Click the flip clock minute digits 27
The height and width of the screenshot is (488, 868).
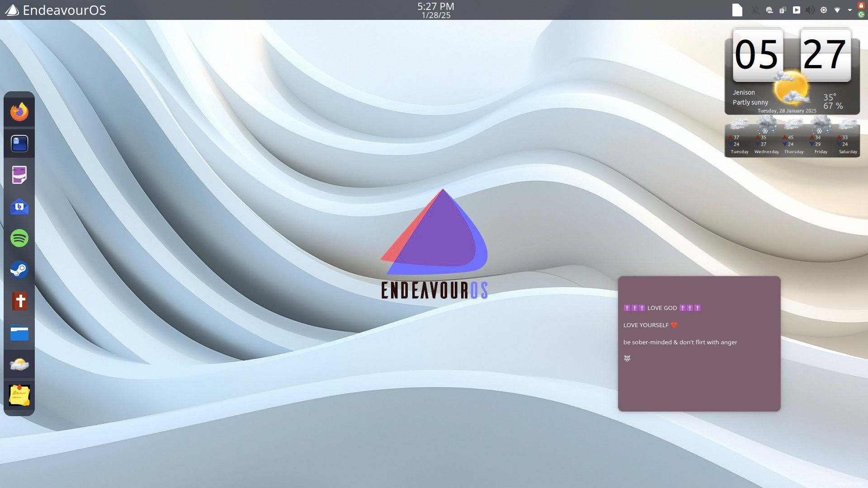click(x=826, y=54)
